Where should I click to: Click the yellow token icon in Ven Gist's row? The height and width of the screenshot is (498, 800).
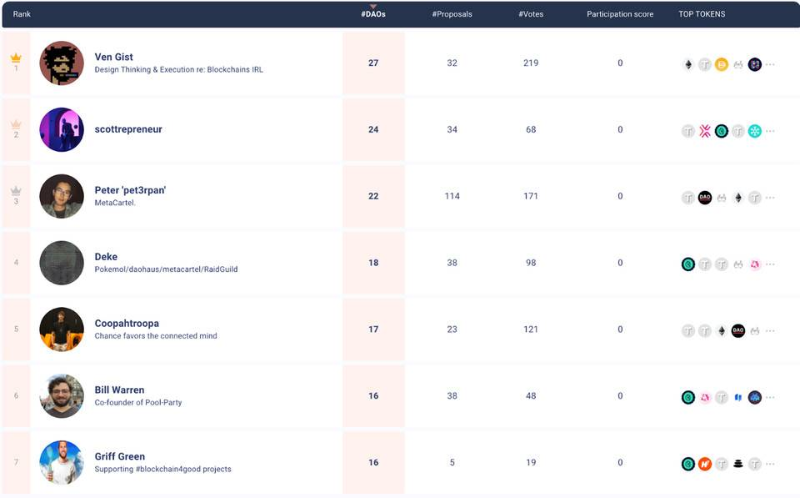[x=721, y=64]
